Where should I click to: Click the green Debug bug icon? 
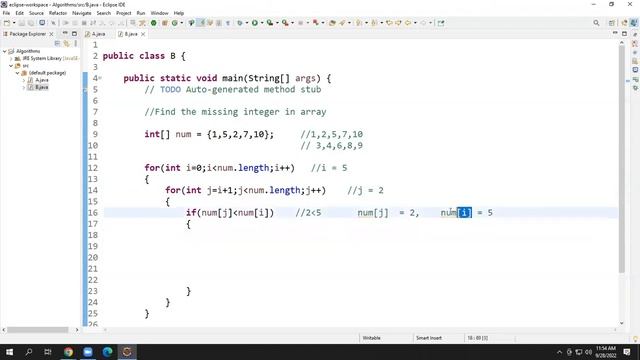click(240, 23)
